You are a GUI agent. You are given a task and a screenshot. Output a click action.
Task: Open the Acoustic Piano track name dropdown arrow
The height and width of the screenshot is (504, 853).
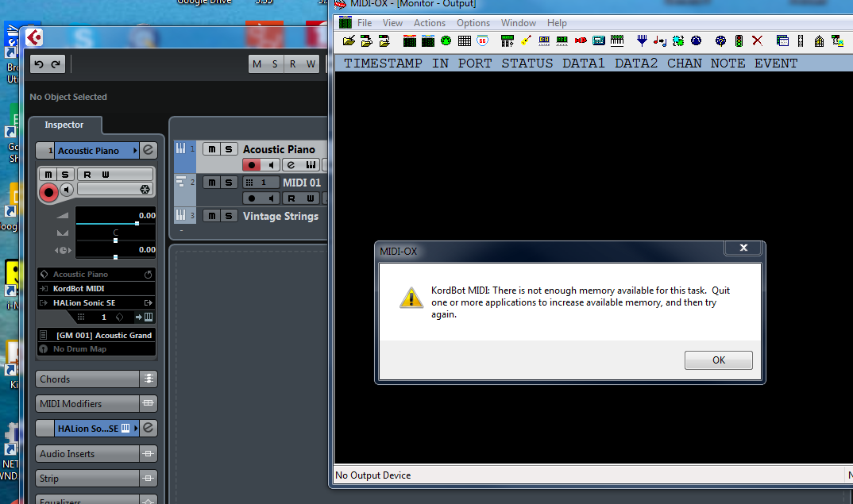(135, 151)
